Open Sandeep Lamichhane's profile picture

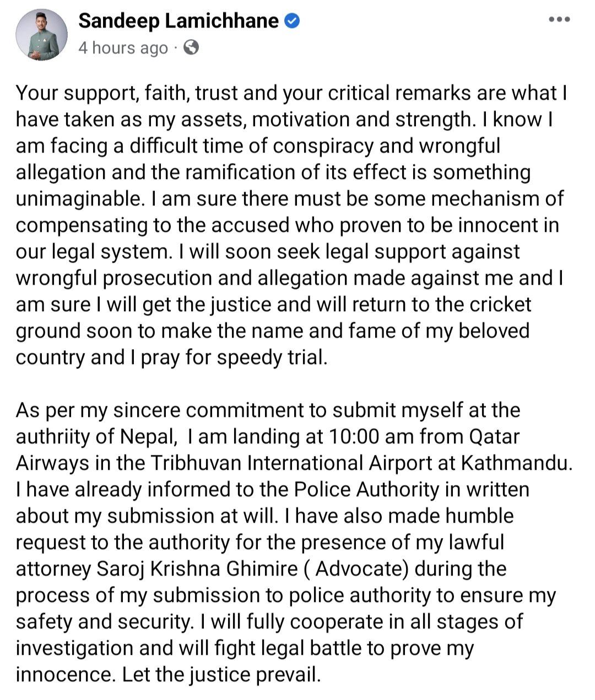click(41, 35)
